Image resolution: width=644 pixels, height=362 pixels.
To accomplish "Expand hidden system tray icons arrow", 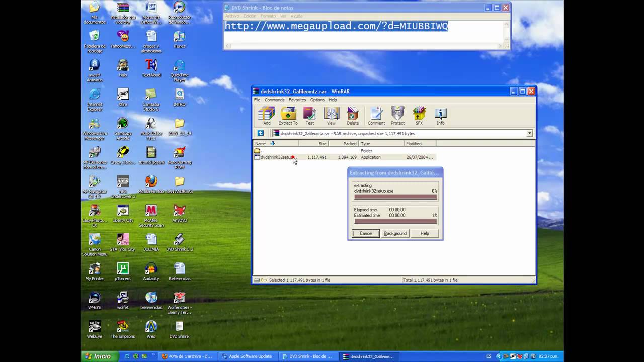I will point(499,356).
